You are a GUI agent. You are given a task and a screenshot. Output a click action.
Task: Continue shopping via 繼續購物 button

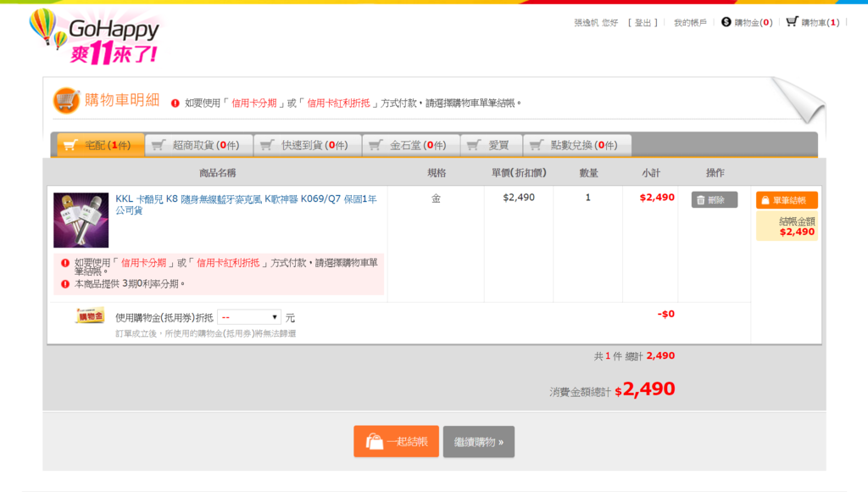click(479, 442)
